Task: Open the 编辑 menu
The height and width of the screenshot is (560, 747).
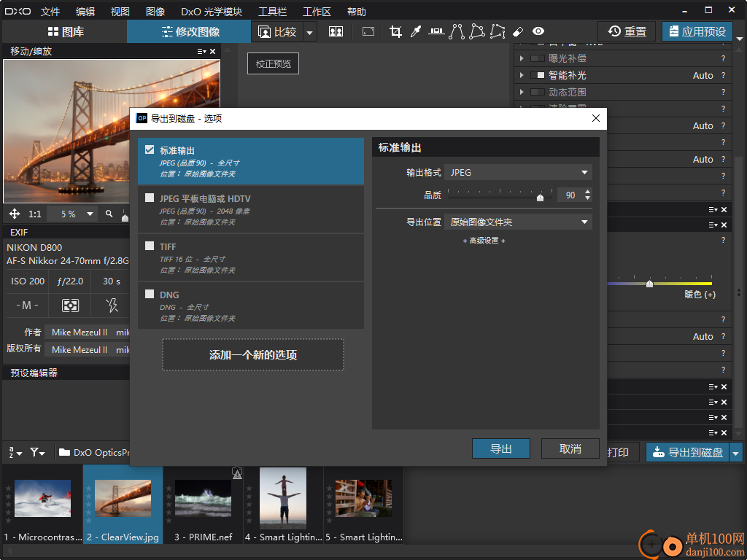Action: click(85, 12)
